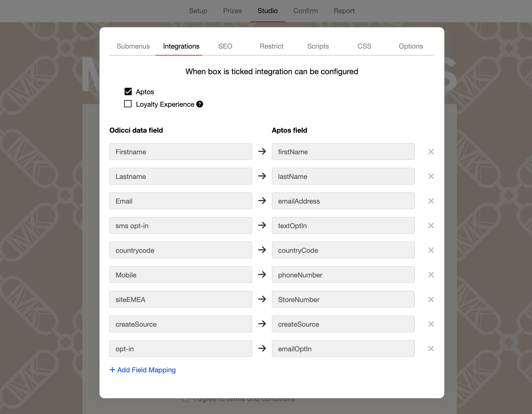Screen dimensions: 532x414
Task: Select the emailAddress Aptos field
Action: coord(343,201)
